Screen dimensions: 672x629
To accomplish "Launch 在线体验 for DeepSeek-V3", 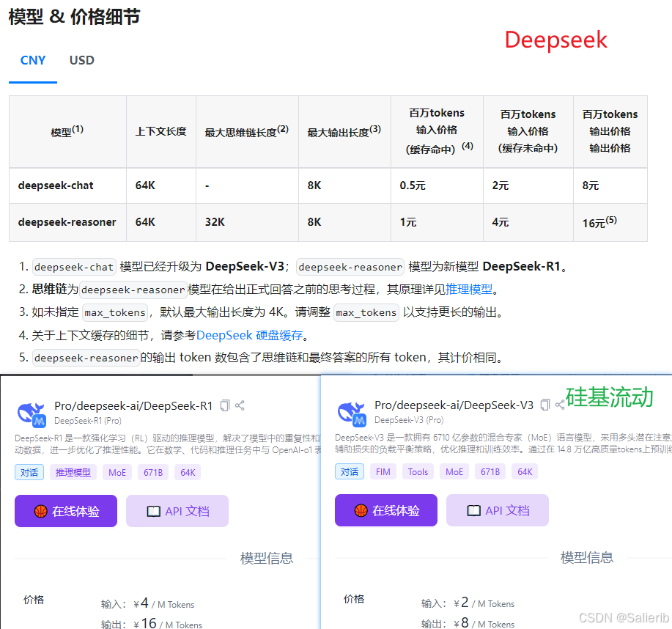I will (386, 510).
